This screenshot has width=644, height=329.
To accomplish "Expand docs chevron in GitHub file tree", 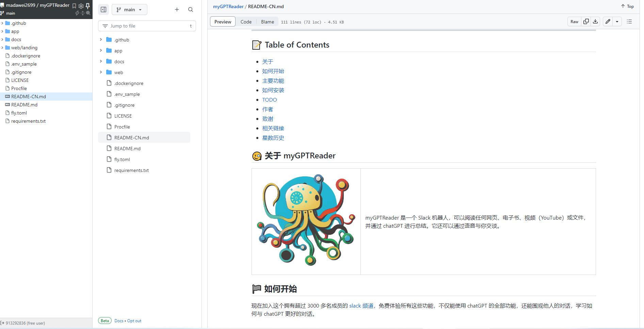I will click(x=101, y=62).
